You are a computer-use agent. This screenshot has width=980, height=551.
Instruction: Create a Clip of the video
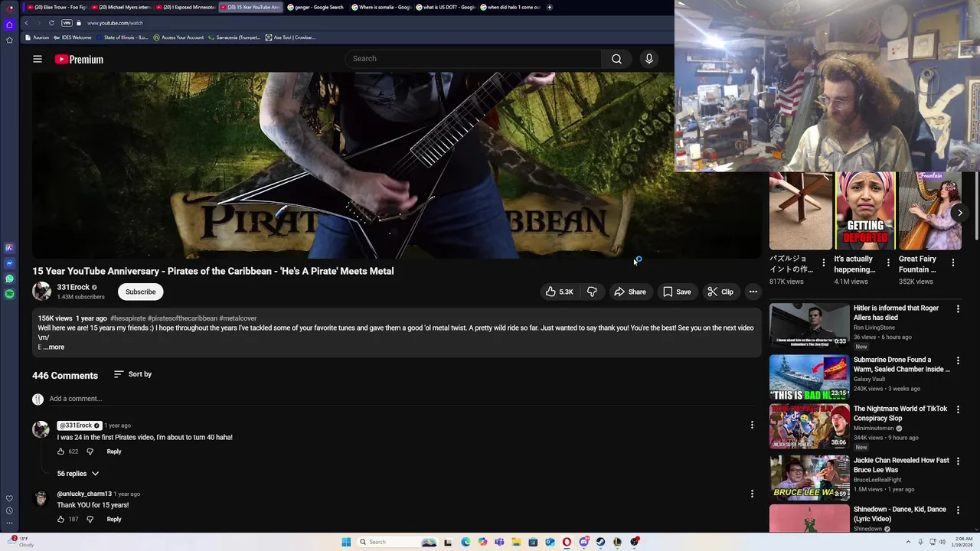click(720, 292)
